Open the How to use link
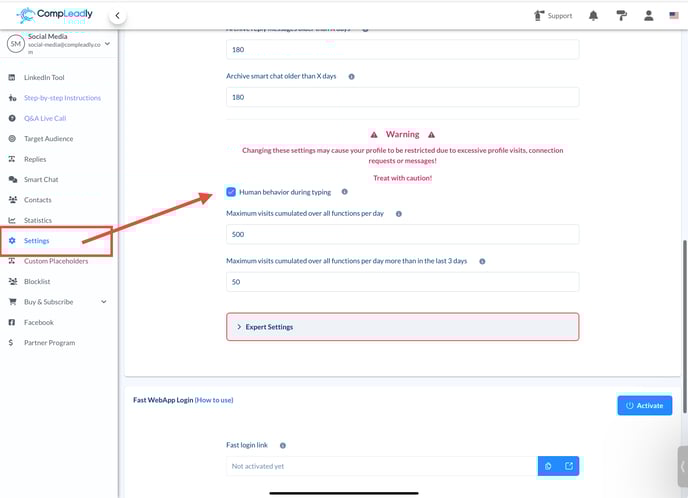 click(x=214, y=400)
